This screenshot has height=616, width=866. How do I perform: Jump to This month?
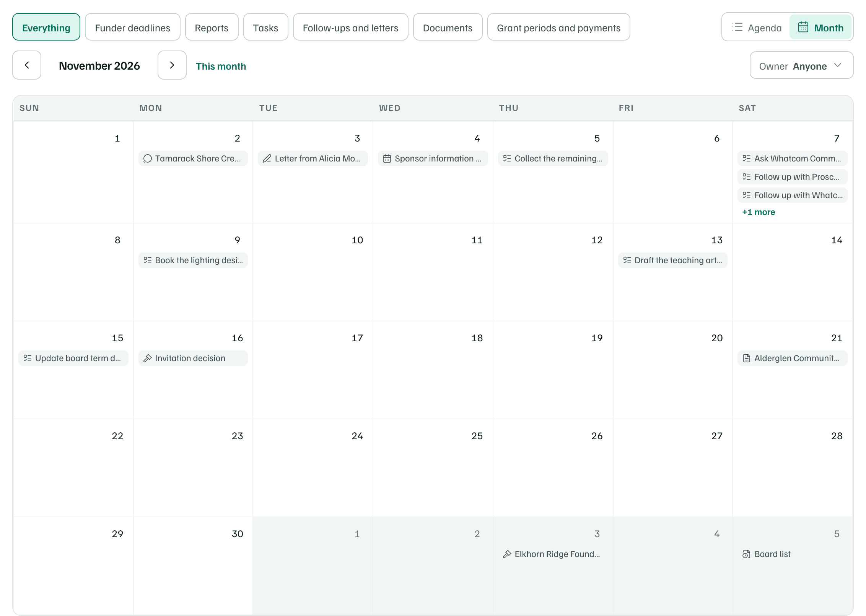[x=221, y=66]
